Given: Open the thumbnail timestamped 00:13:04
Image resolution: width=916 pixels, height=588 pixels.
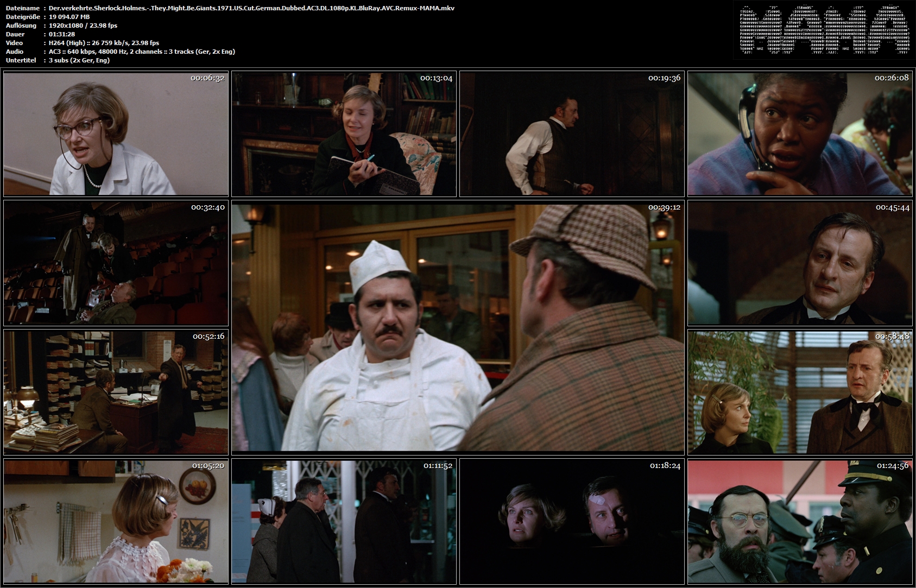Looking at the screenshot, I should tap(344, 134).
